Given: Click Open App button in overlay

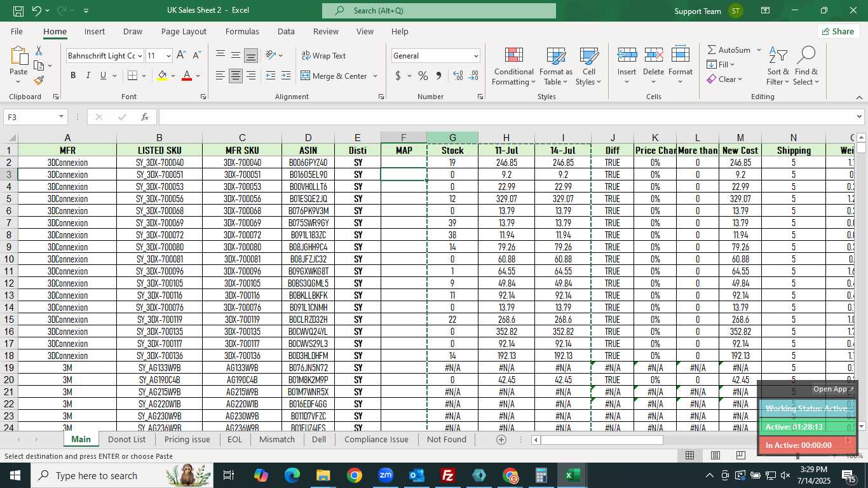Looking at the screenshot, I should (834, 390).
